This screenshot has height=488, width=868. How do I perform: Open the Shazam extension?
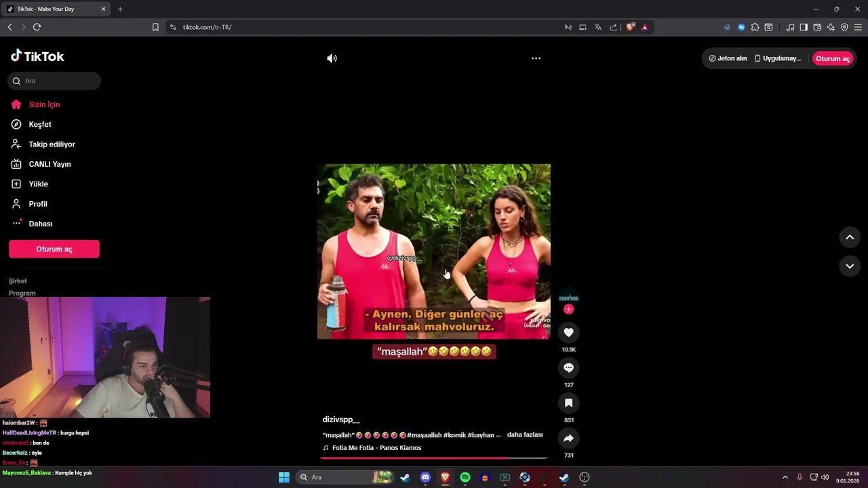pyautogui.click(x=741, y=27)
